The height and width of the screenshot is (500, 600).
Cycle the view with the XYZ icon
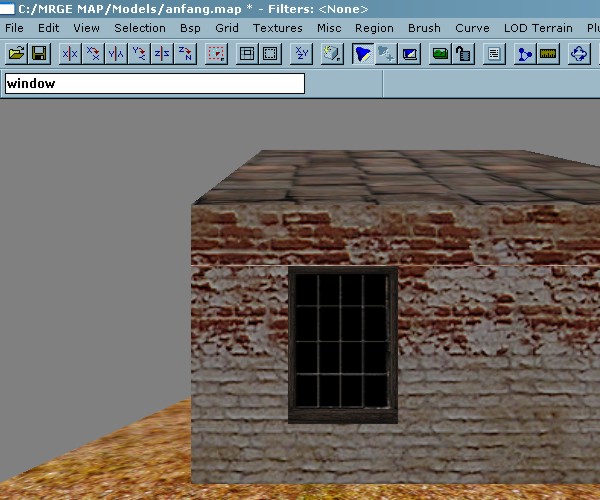coord(301,54)
